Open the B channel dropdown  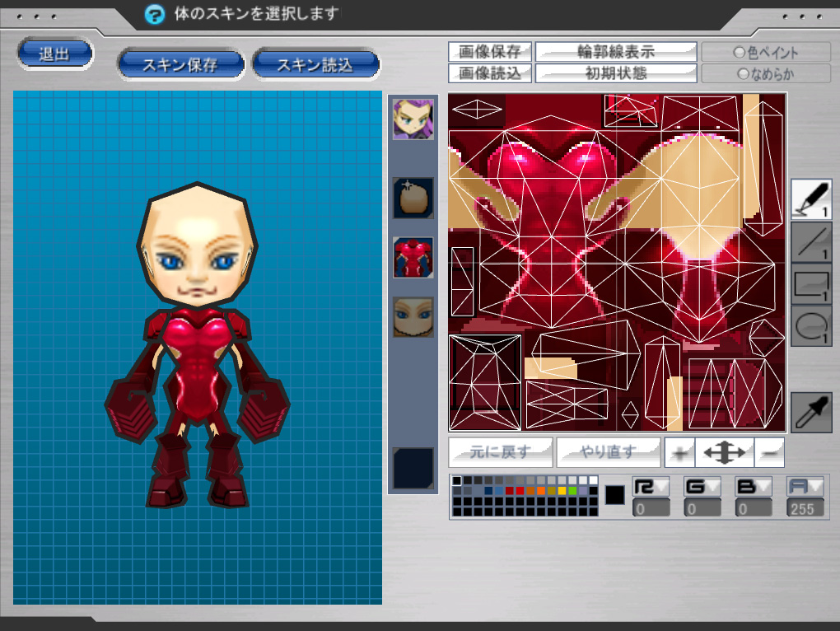coord(754,486)
